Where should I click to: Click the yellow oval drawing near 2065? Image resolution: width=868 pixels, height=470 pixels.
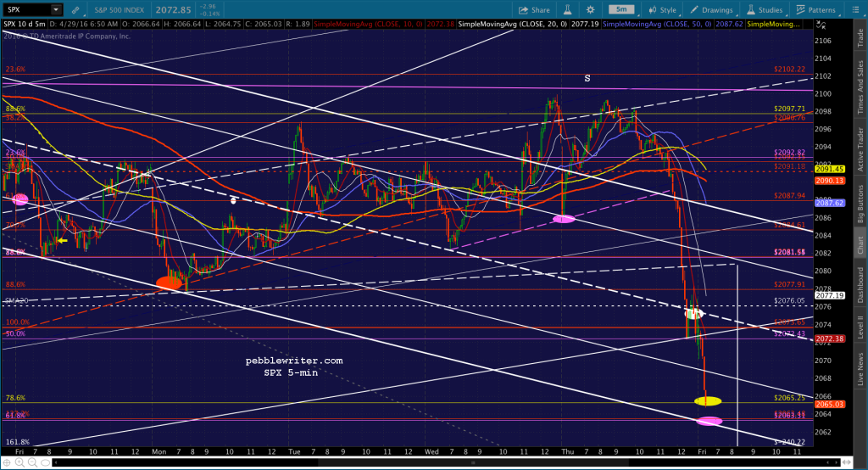[x=708, y=400]
